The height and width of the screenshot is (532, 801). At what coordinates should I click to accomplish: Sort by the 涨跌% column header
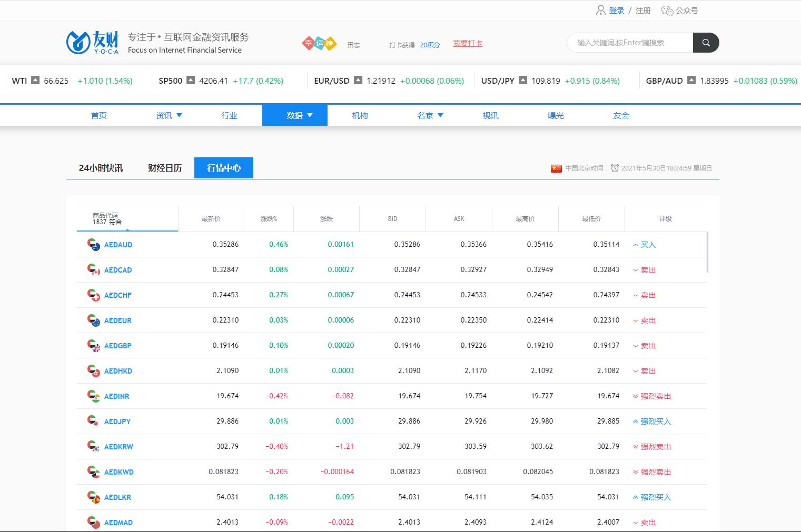tap(269, 218)
